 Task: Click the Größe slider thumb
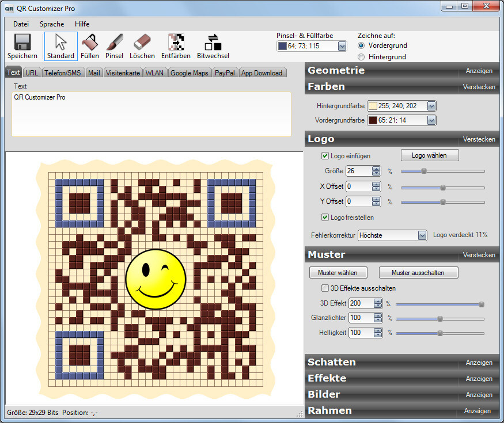[424, 171]
